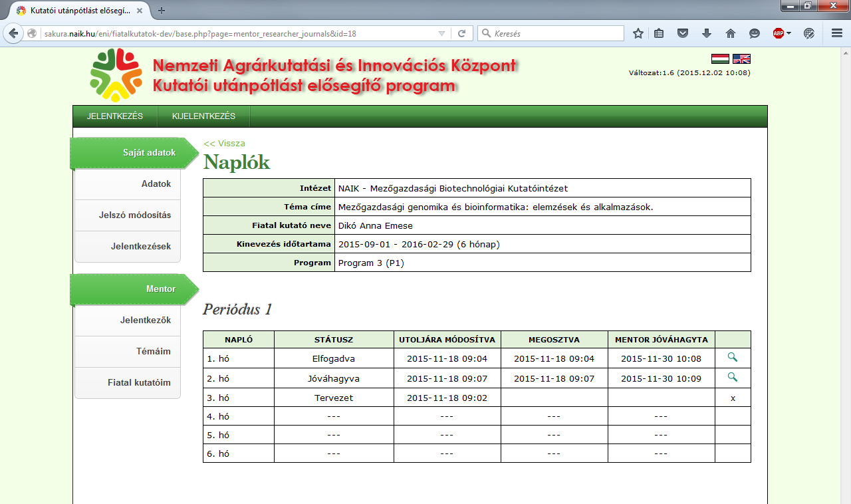Click the Elfogadva status cell
The image size is (851, 504).
tap(334, 358)
